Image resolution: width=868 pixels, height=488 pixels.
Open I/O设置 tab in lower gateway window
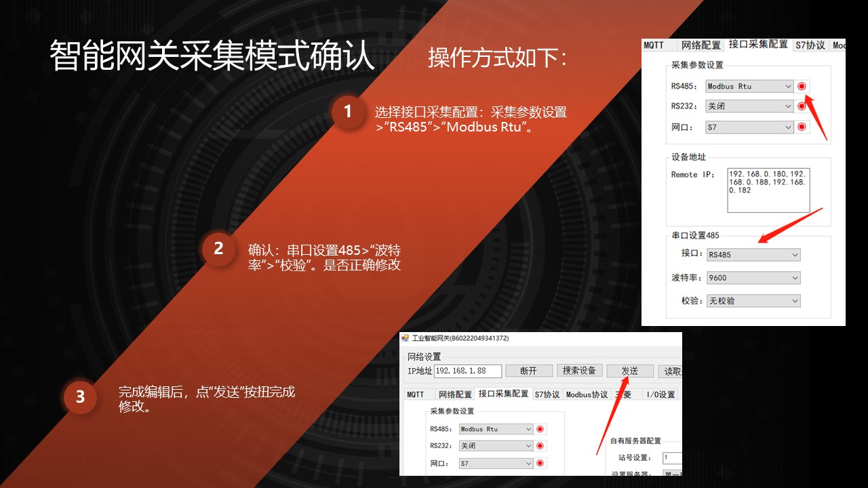660,394
